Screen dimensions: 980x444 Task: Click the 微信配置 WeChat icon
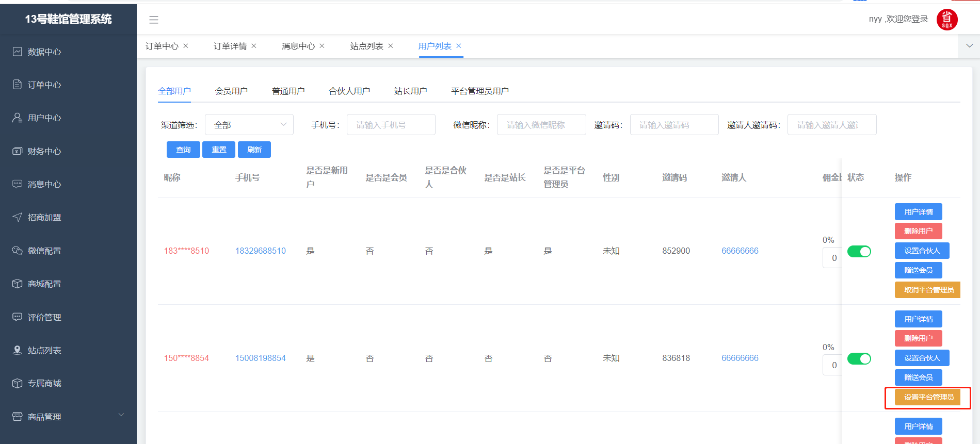(x=18, y=251)
